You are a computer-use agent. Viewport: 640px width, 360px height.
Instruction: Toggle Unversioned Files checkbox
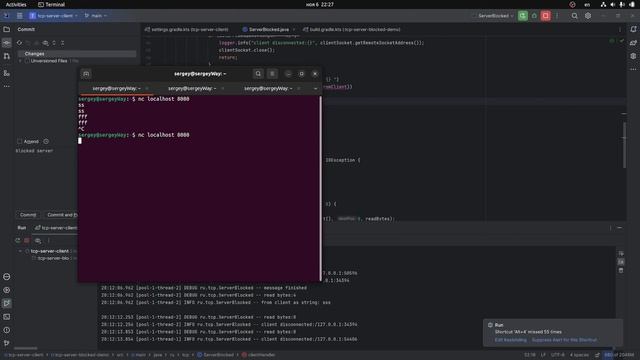(x=27, y=61)
